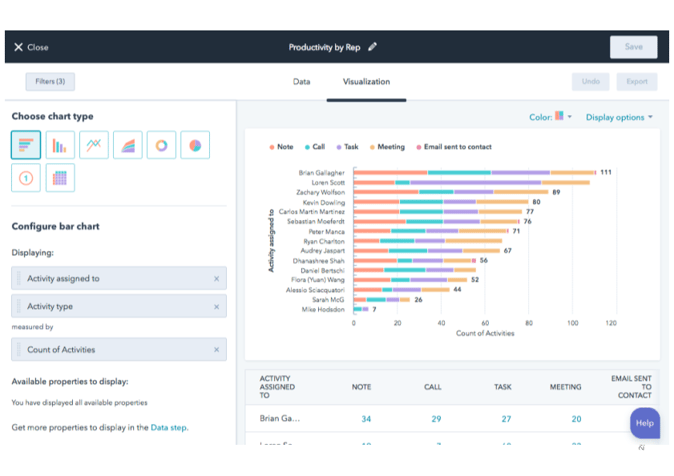This screenshot has height=476, width=674.
Task: Choose the line chart type
Action: tap(94, 145)
